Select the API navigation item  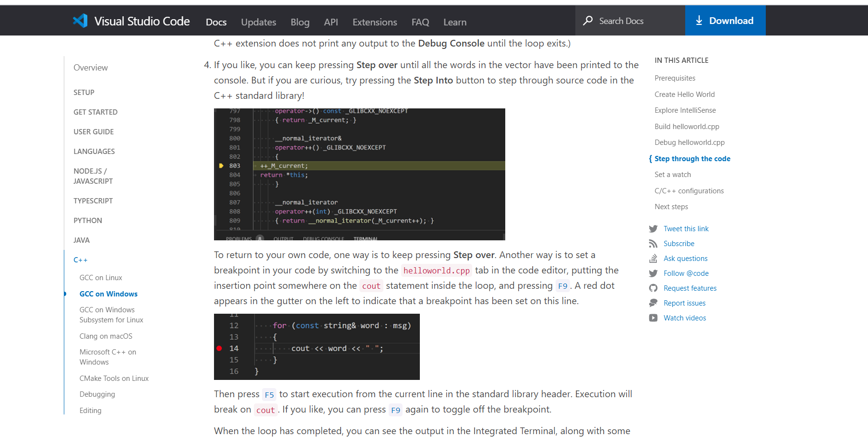click(x=331, y=22)
